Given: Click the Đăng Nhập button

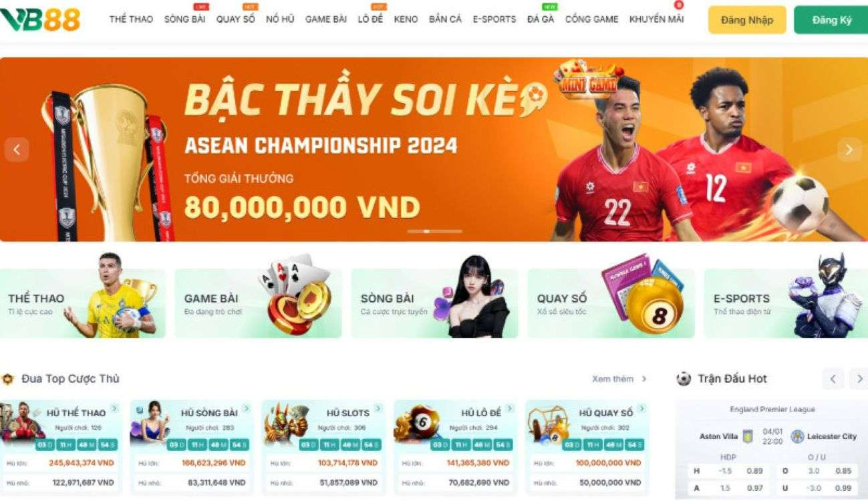Looking at the screenshot, I should (x=747, y=20).
